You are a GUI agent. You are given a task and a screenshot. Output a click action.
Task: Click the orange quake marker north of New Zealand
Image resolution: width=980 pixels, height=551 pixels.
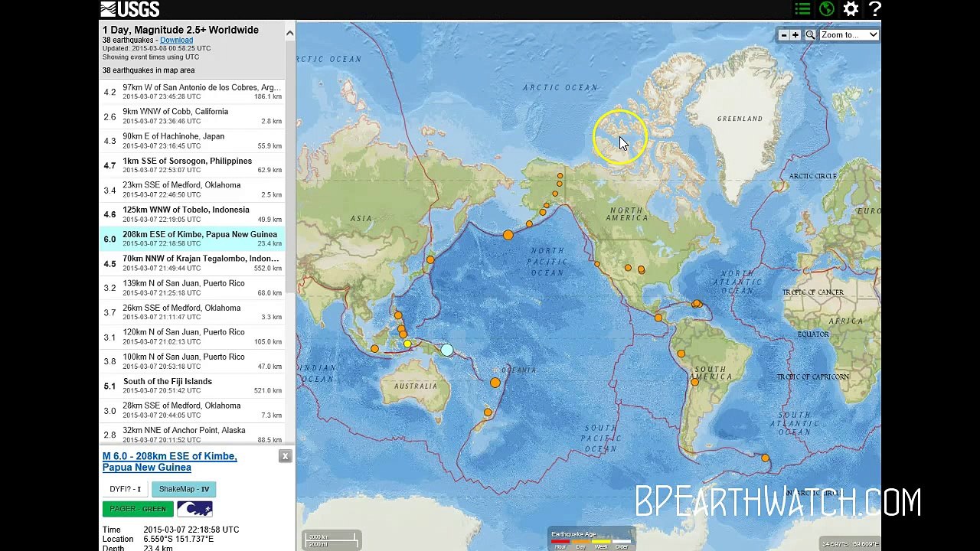click(x=488, y=412)
